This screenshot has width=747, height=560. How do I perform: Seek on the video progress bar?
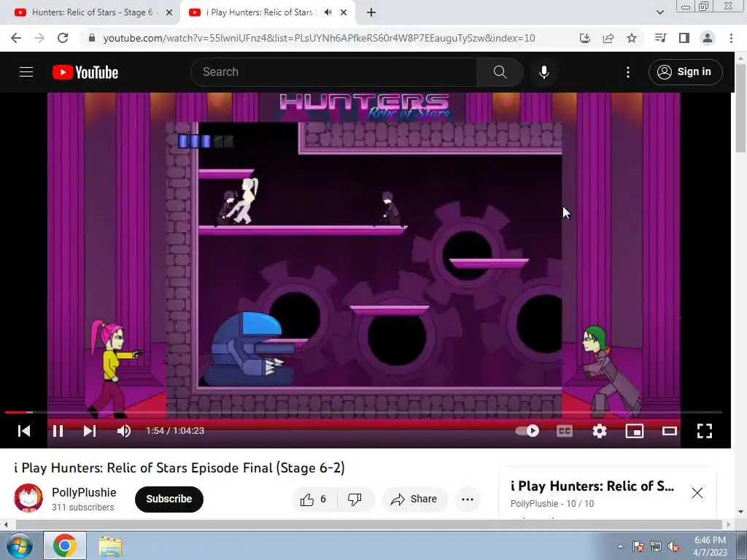point(363,413)
